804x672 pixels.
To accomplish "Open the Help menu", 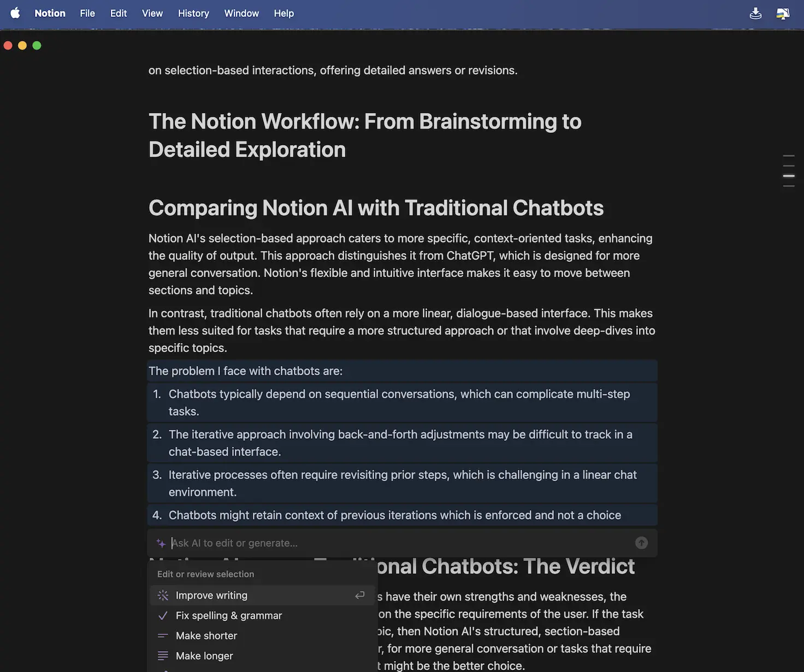I will pyautogui.click(x=284, y=13).
